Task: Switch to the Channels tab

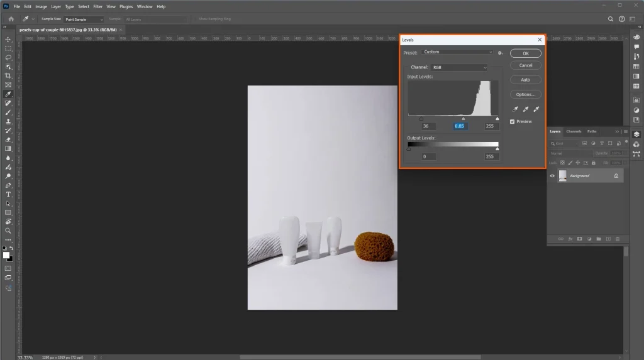Action: pos(574,131)
